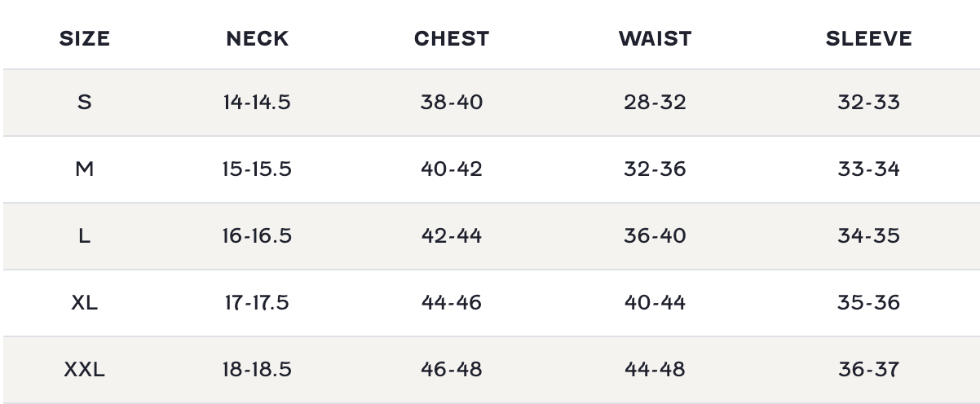Select the XXL size row label
Viewport: 980px width, 404px height.
(x=84, y=370)
